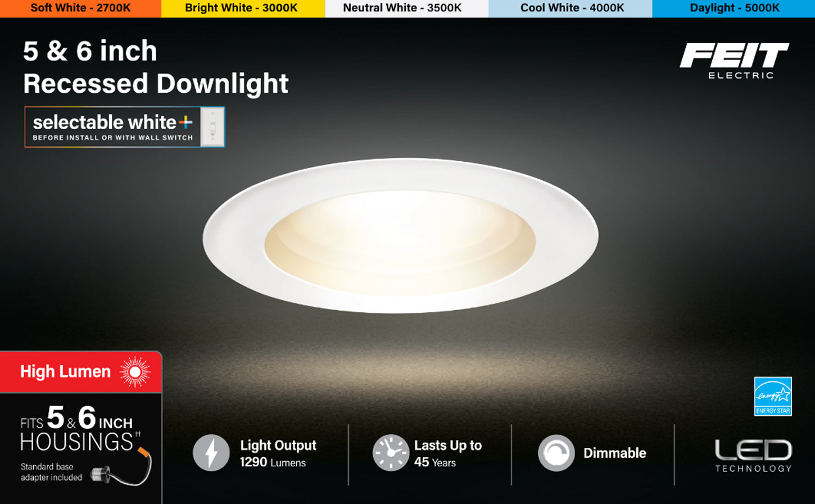Click the clock Lasts Up to icon
Image resolution: width=815 pixels, height=504 pixels.
(391, 453)
